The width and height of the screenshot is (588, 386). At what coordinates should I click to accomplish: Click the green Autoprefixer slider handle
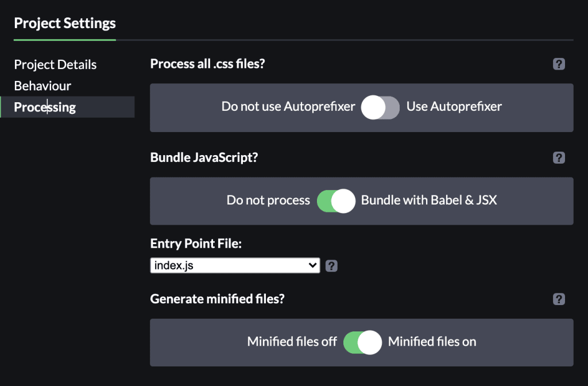click(380, 107)
